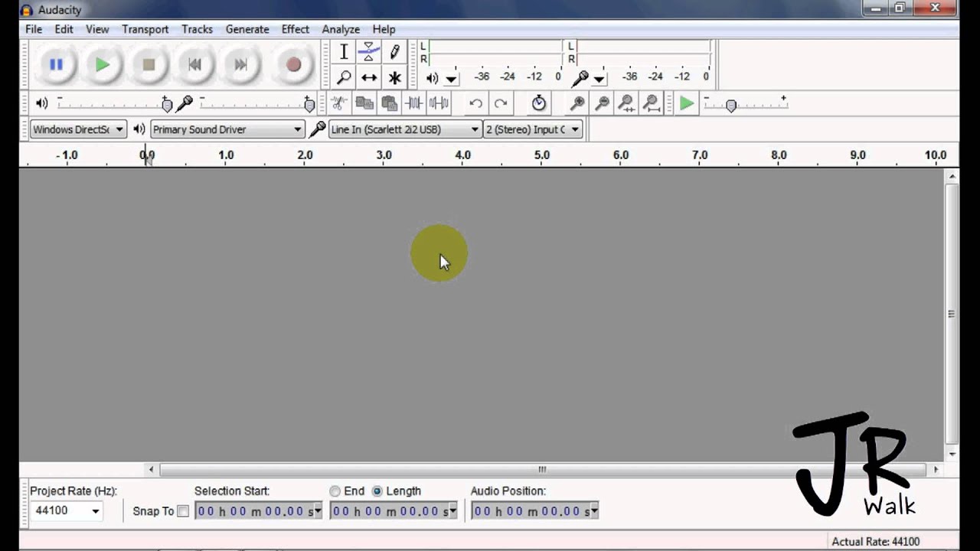Image resolution: width=980 pixels, height=551 pixels.
Task: Open the selection Length time format dropdown arrow
Action: click(x=453, y=511)
